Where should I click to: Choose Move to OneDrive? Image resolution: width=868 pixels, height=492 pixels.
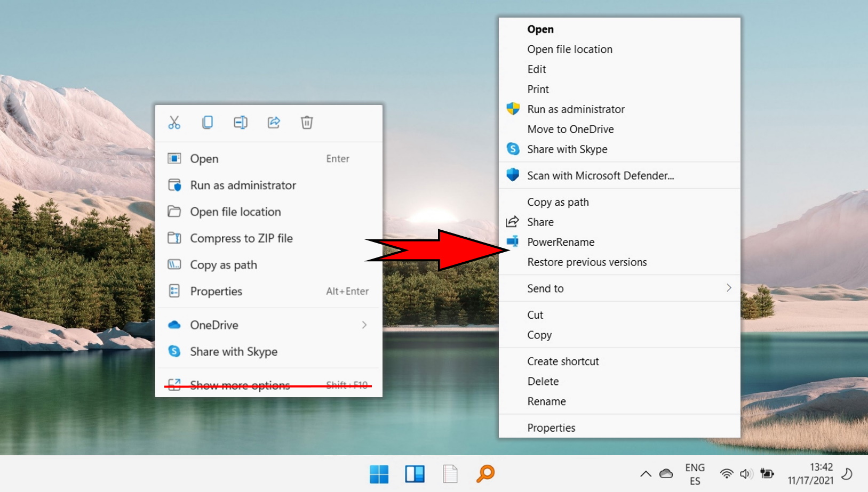619,129
